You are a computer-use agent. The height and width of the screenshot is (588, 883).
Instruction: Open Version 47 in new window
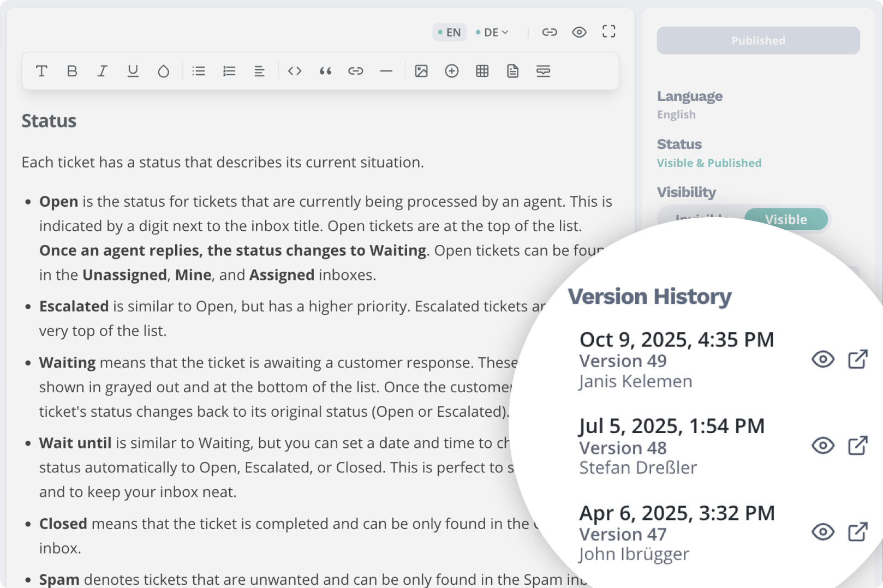[x=857, y=532]
